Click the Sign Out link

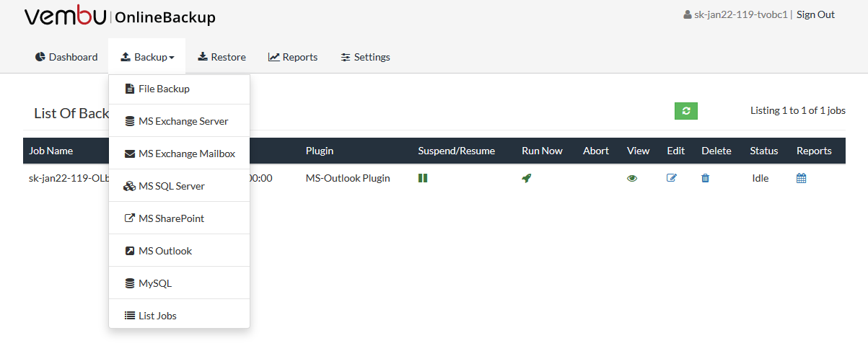(x=815, y=14)
